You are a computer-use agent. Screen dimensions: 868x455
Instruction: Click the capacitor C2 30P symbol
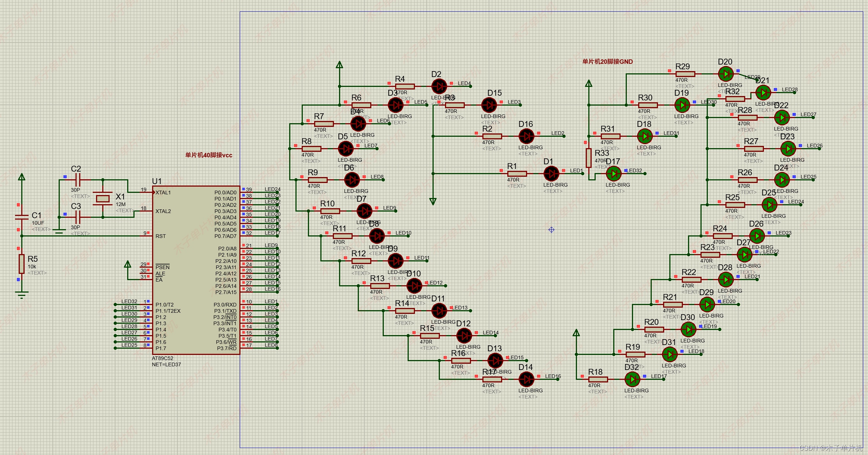[77, 180]
